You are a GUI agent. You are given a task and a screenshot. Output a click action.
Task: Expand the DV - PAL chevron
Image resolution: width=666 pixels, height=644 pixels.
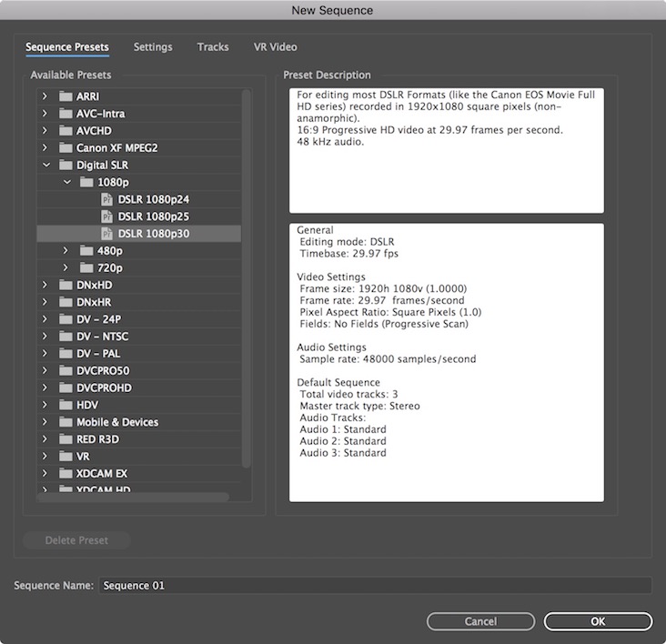pos(45,353)
